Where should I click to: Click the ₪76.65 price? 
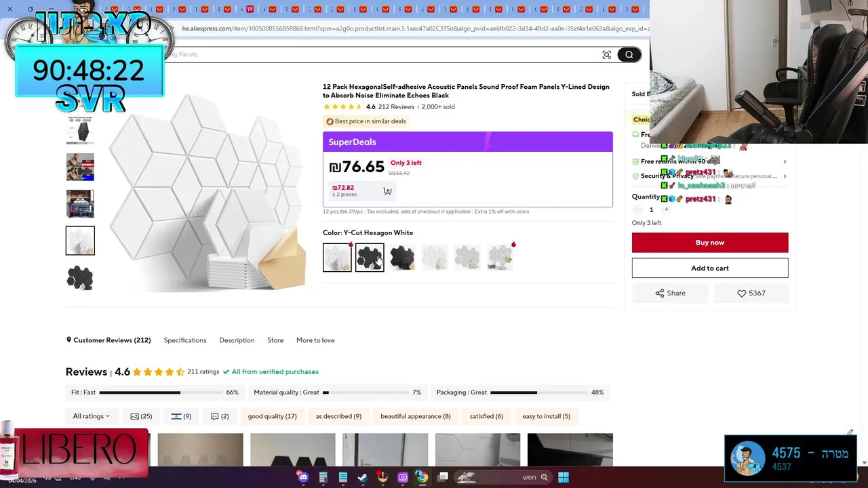point(357,167)
